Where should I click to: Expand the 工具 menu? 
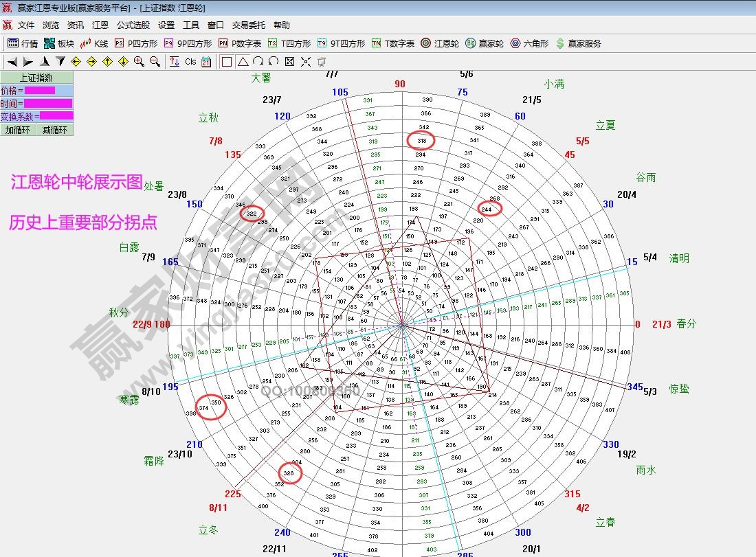coord(191,25)
